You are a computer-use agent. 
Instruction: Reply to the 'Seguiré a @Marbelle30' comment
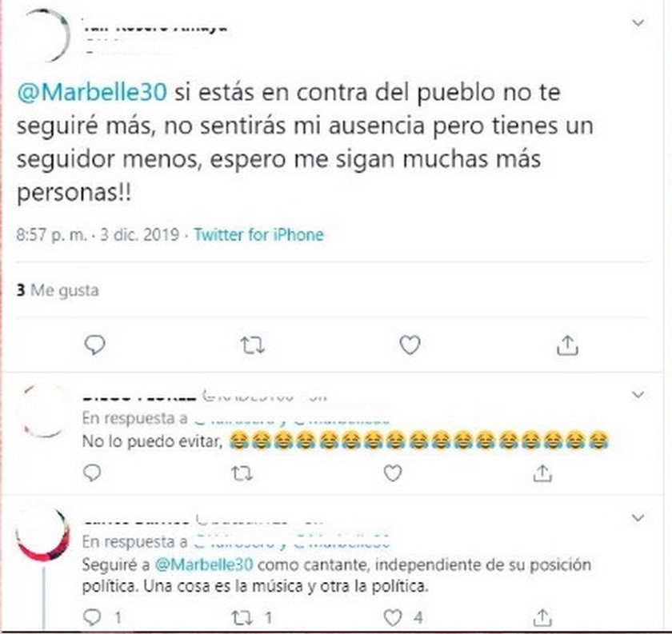[x=92, y=617]
